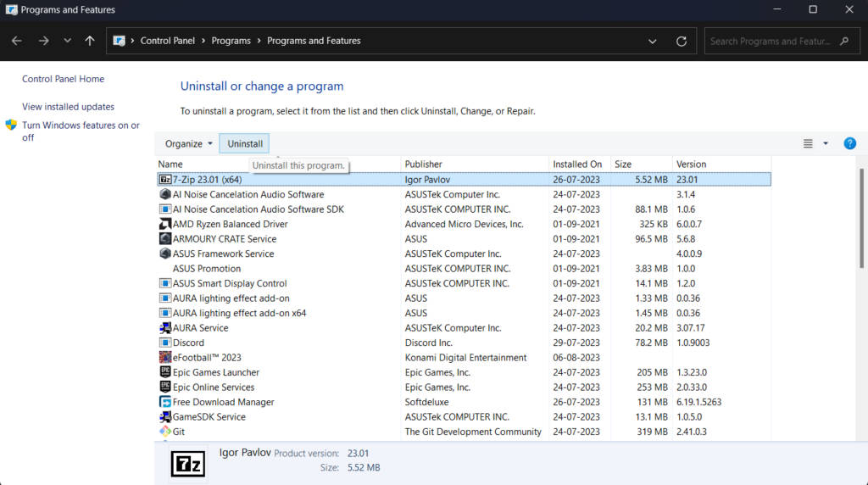Select the ASUS Promotion entry
The width and height of the screenshot is (868, 485).
click(x=207, y=269)
